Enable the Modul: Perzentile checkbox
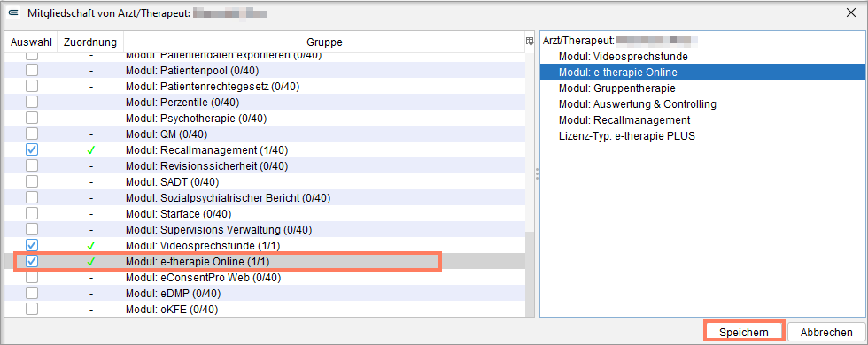The width and height of the screenshot is (868, 345). pyautogui.click(x=32, y=103)
